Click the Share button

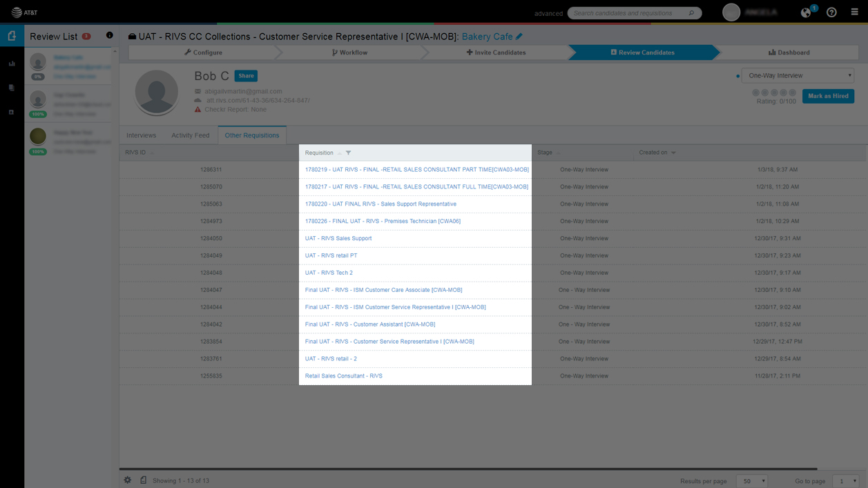246,76
